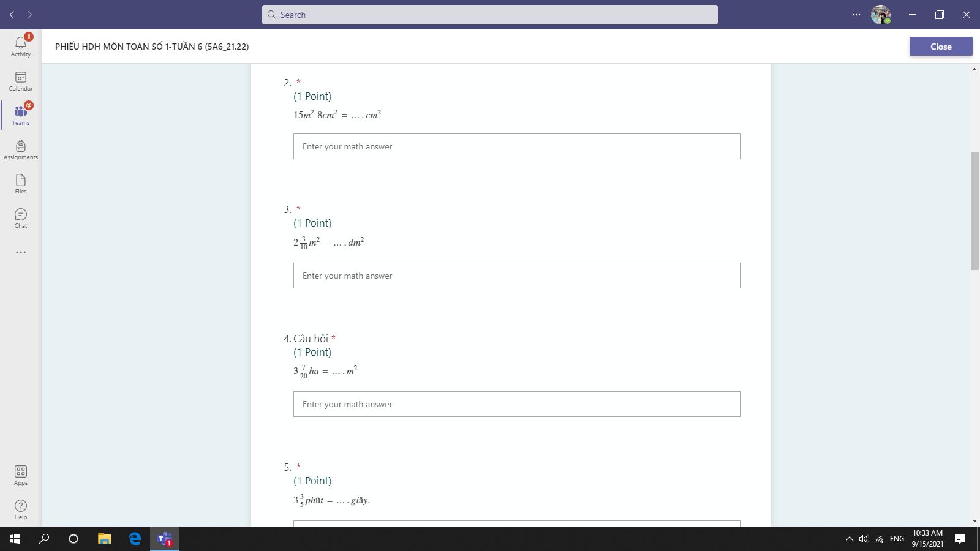The width and height of the screenshot is (980, 551).
Task: Click the question 2 expression 15m² 8cm²
Action: pos(337,114)
